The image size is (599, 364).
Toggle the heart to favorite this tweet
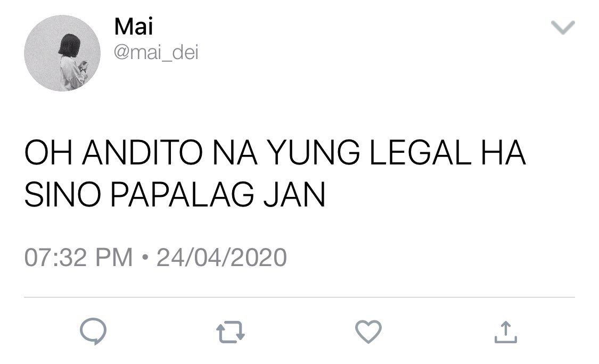(368, 332)
